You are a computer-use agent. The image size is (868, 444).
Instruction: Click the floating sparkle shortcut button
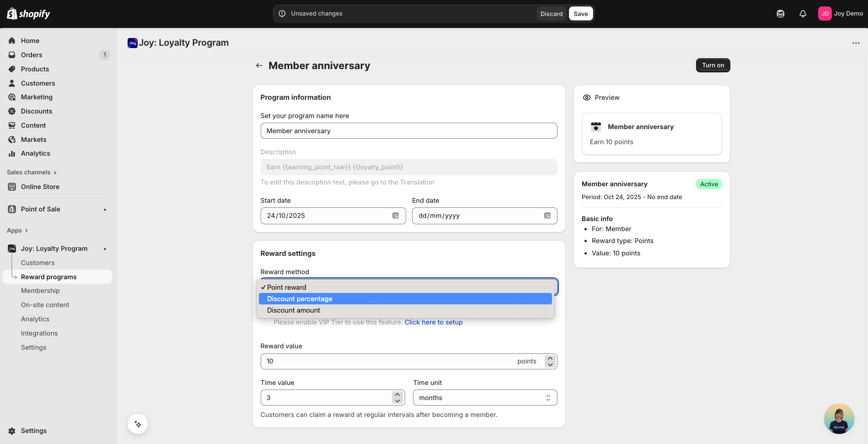tap(138, 424)
